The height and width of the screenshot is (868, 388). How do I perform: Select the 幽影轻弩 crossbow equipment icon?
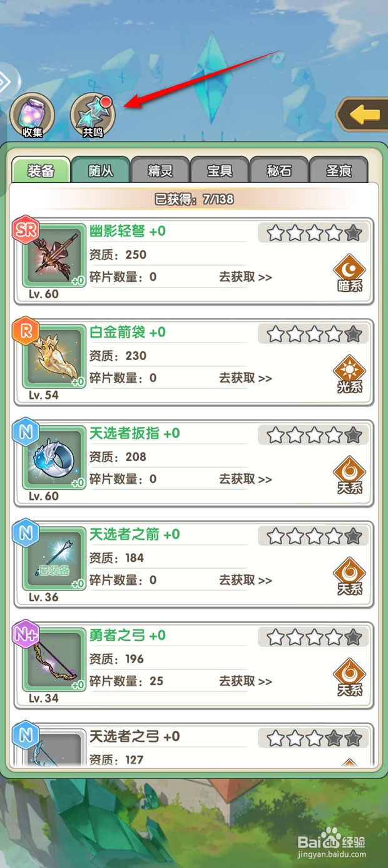[54, 256]
